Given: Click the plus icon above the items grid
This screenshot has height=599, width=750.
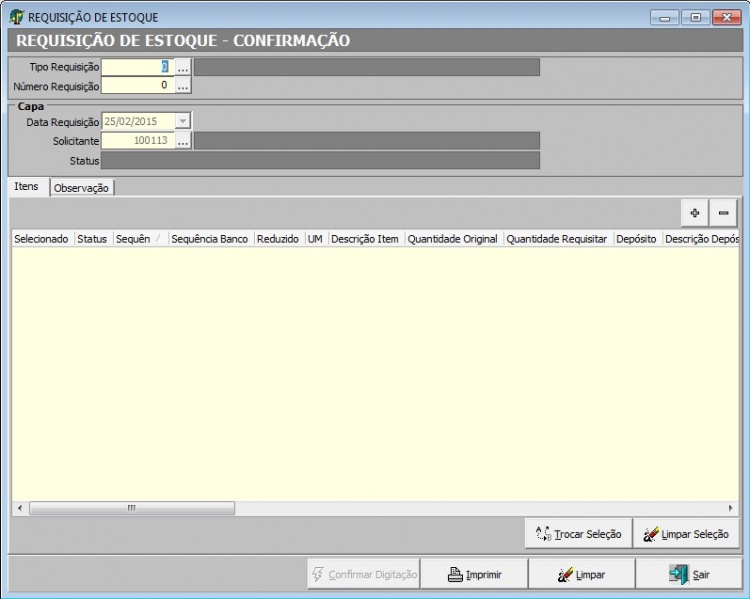Looking at the screenshot, I should click(694, 213).
